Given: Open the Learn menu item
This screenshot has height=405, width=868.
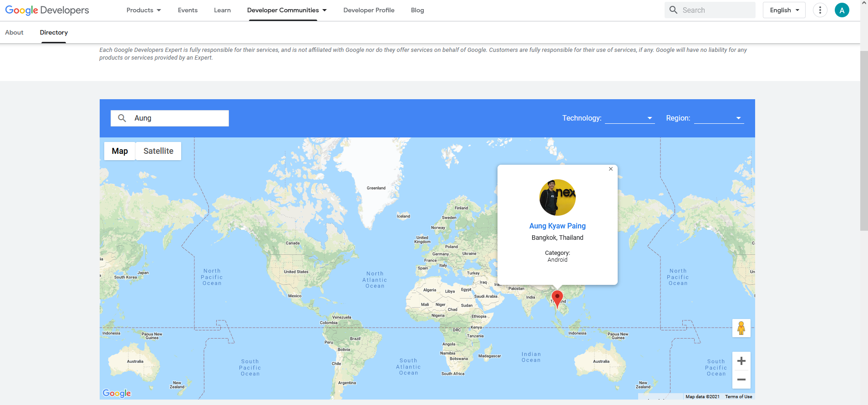Looking at the screenshot, I should (222, 10).
